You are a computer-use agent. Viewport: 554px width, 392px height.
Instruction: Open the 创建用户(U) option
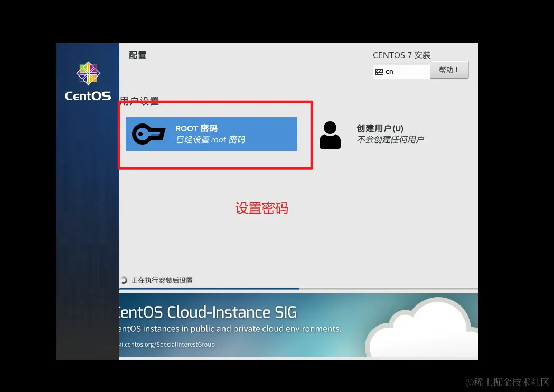click(x=380, y=128)
